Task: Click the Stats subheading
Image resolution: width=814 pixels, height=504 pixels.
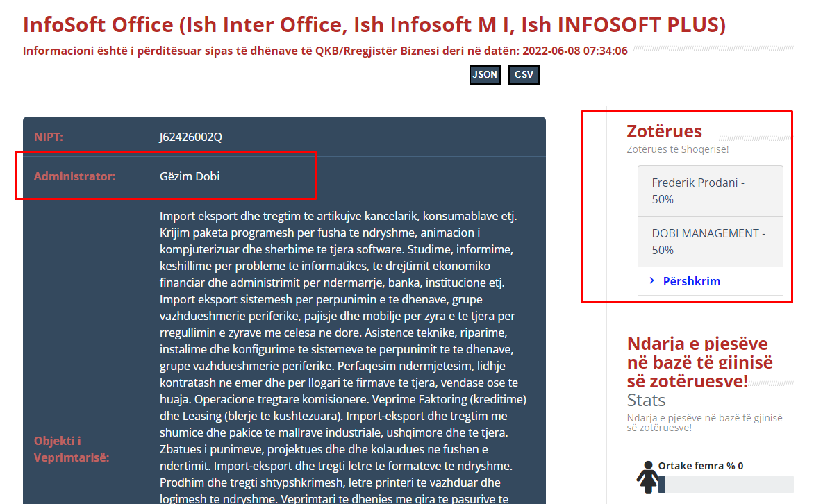Action: click(646, 400)
